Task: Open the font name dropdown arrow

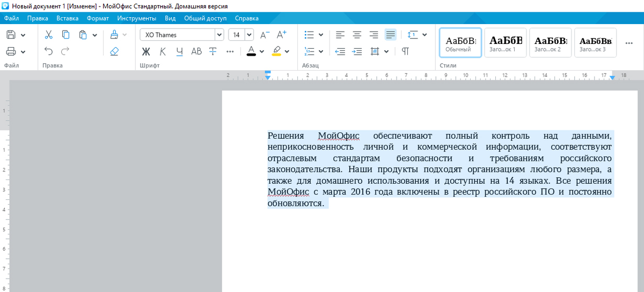Action: pyautogui.click(x=219, y=35)
